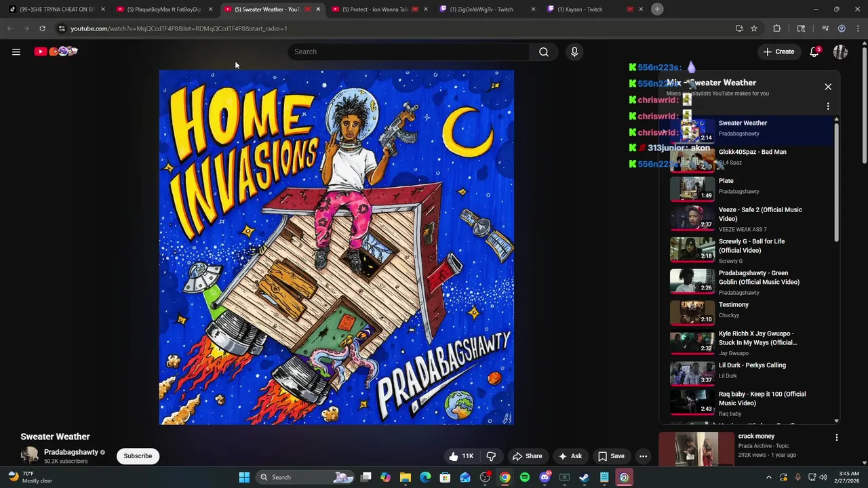Open Chrome extensions puzzle icon
Viewport: 868px width, 488px height.
777,28
